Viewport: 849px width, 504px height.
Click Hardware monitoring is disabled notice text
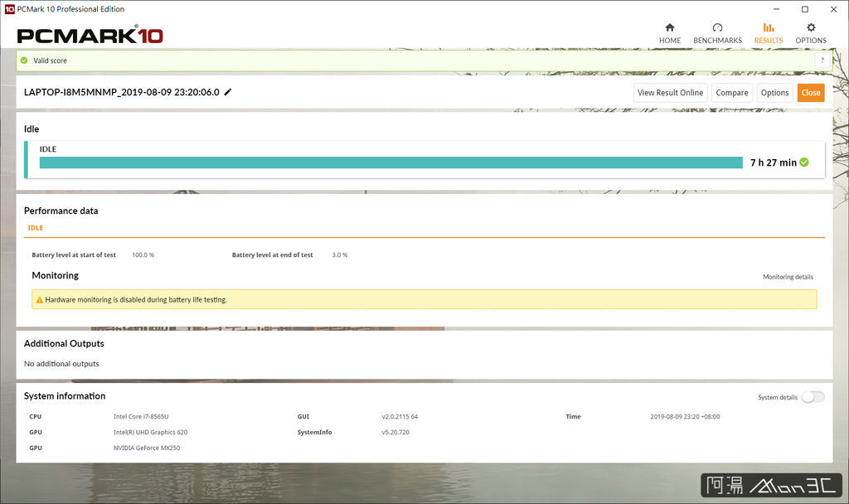136,299
